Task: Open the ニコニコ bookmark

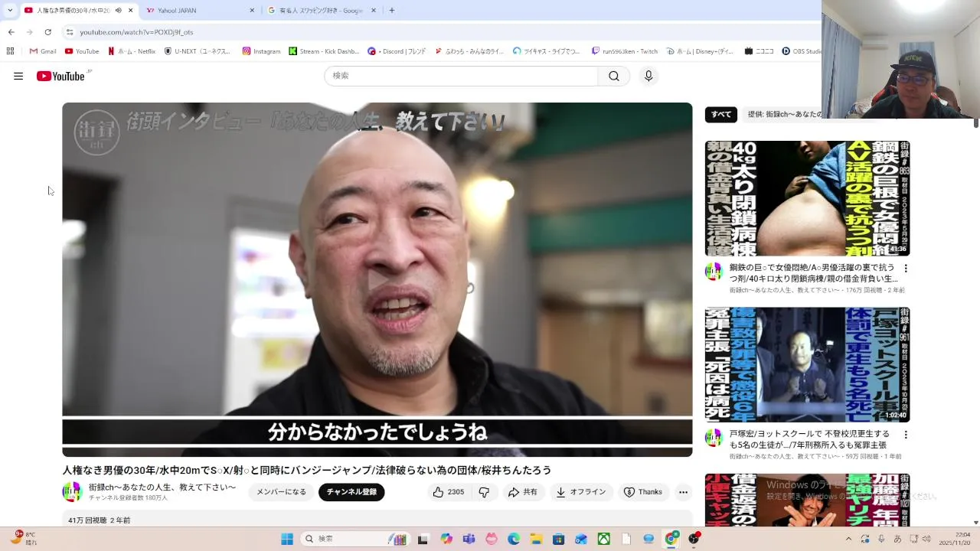Action: [758, 51]
